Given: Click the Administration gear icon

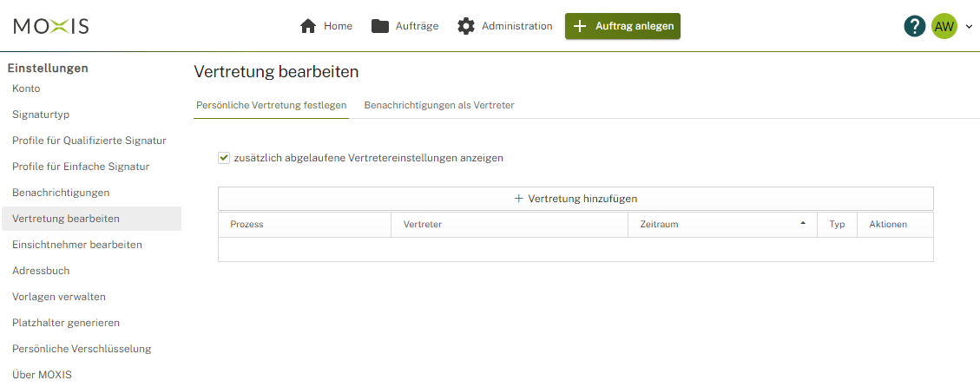Looking at the screenshot, I should (x=466, y=26).
